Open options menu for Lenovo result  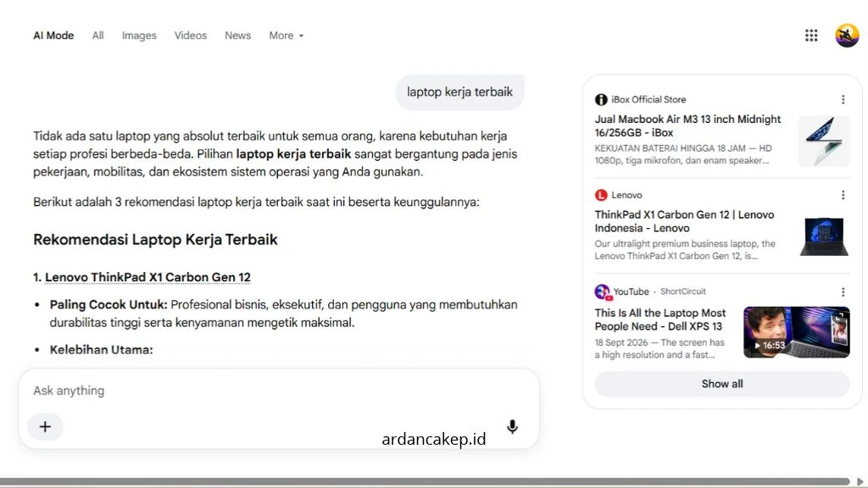pyautogui.click(x=843, y=195)
